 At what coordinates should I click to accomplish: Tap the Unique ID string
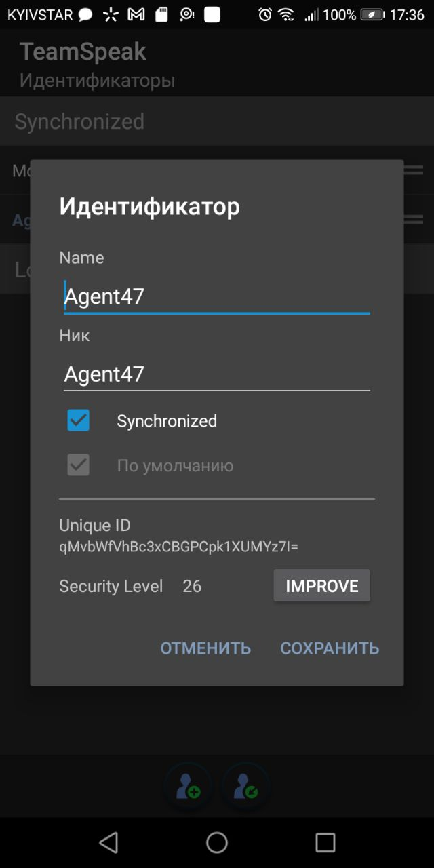[x=178, y=547]
